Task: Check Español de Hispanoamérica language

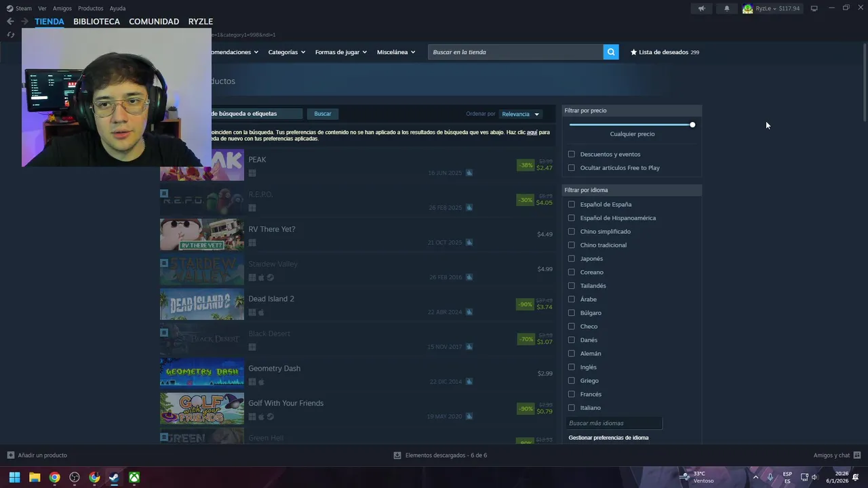Action: tap(572, 218)
